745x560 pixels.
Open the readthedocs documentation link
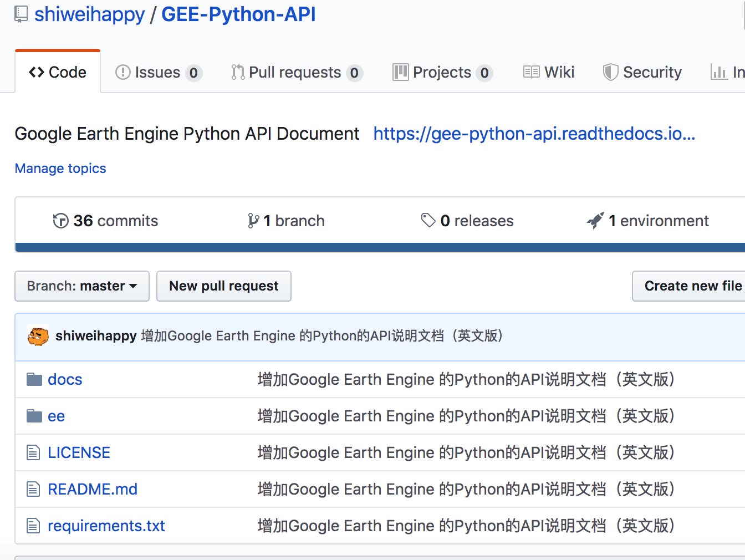tap(534, 133)
